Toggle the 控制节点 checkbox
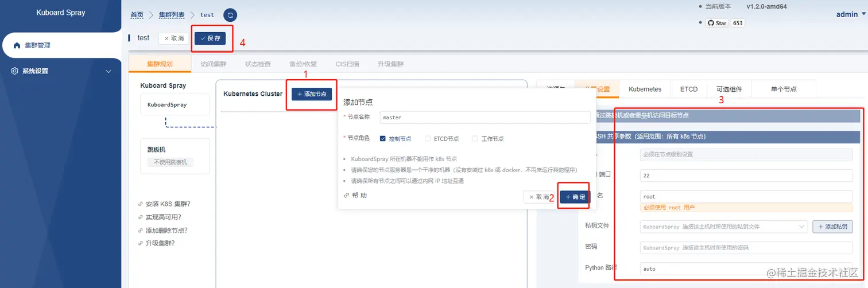Screen dimensions: 868x288 pos(383,138)
